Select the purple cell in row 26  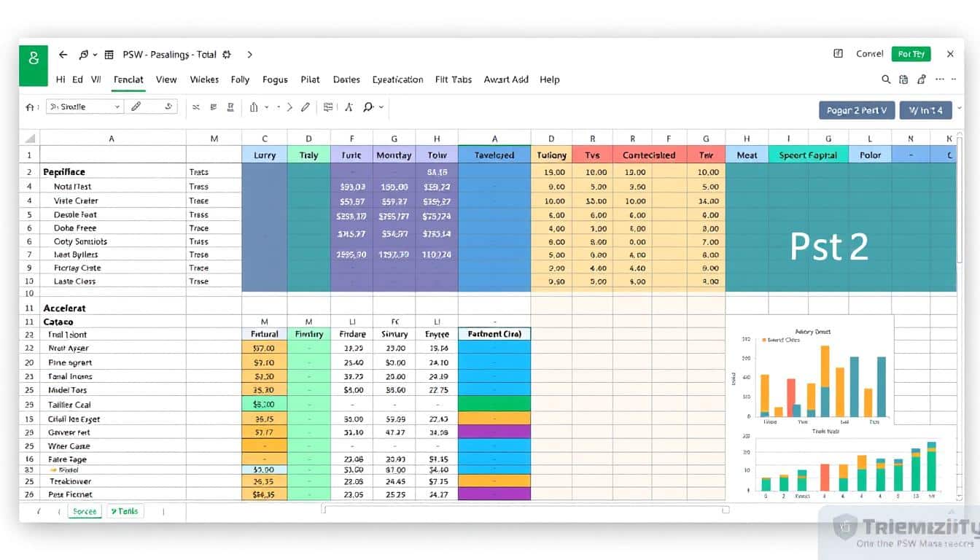494,494
